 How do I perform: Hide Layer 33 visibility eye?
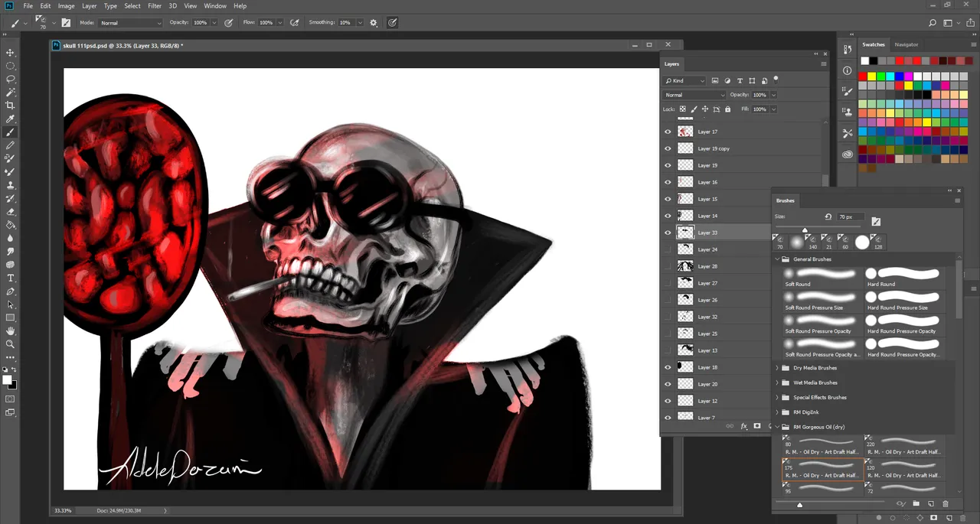pos(668,233)
